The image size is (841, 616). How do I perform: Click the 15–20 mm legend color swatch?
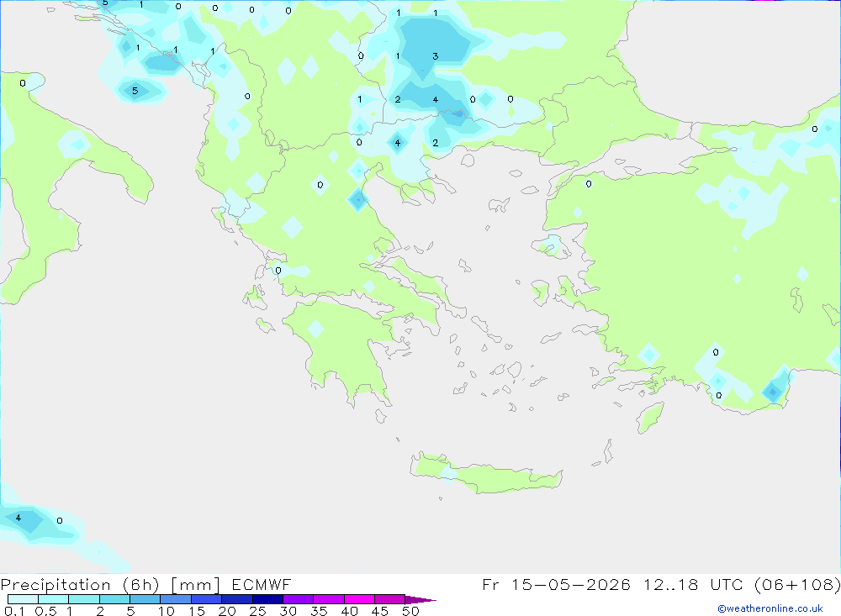click(x=207, y=599)
